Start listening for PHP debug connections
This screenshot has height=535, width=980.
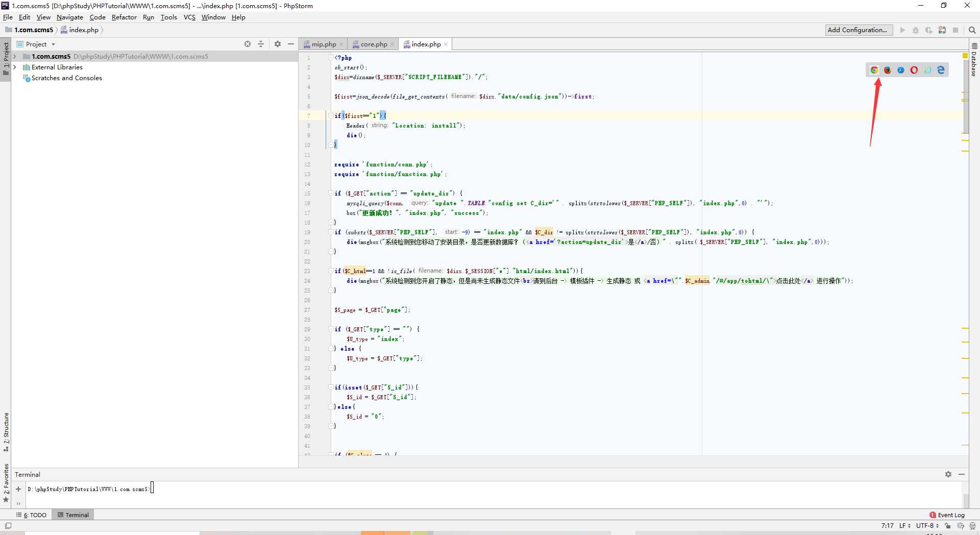(942, 30)
